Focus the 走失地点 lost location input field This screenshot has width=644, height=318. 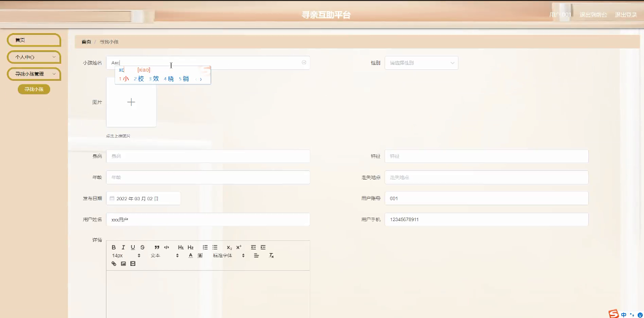tap(486, 178)
